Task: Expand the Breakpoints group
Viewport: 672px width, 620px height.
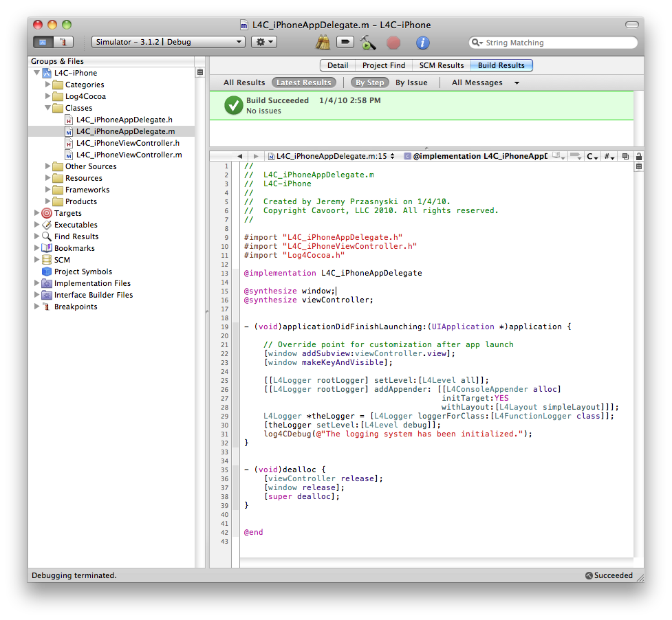Action: pyautogui.click(x=37, y=306)
